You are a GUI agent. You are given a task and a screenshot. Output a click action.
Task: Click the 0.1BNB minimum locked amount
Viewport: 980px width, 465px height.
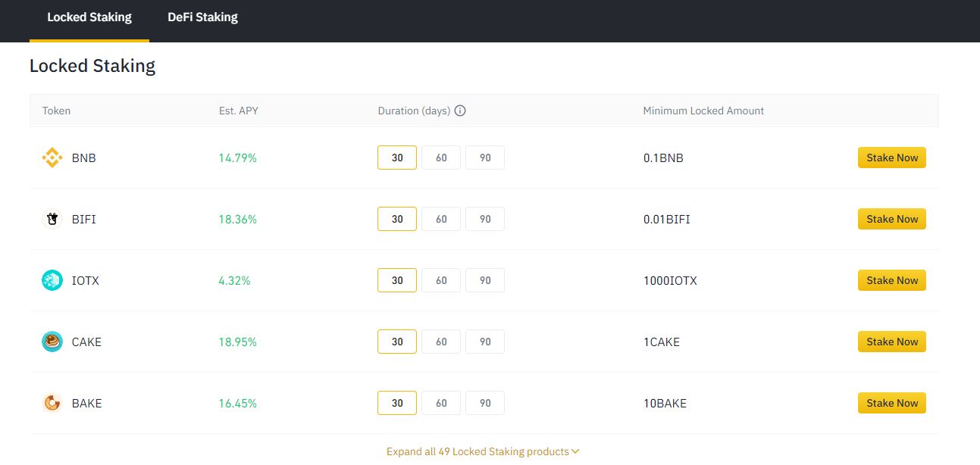663,158
